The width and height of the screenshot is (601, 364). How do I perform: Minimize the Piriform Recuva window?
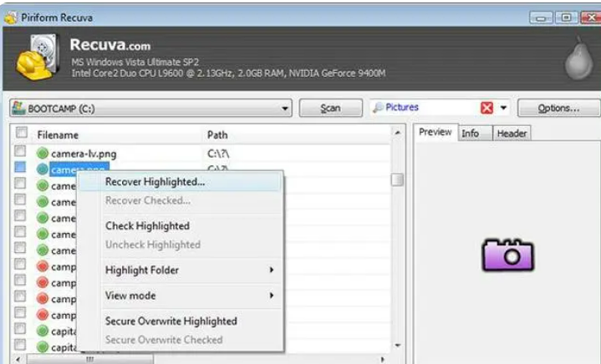click(541, 18)
